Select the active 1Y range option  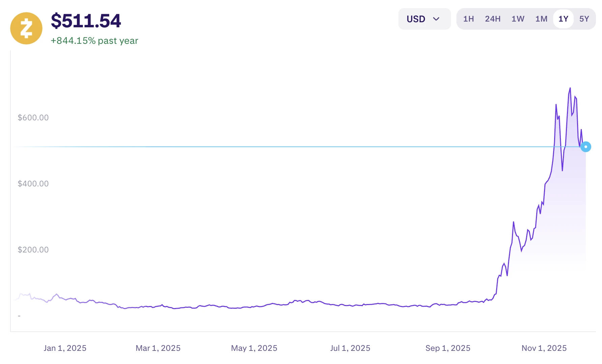[563, 19]
